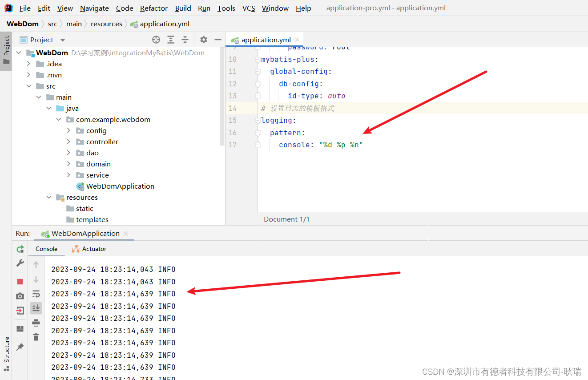This screenshot has height=380, width=588.
Task: Open the Edit menu
Action: pos(44,8)
